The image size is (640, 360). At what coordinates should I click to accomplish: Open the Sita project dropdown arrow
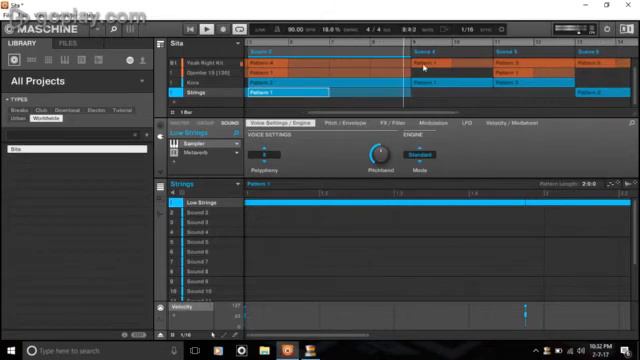coord(238,43)
